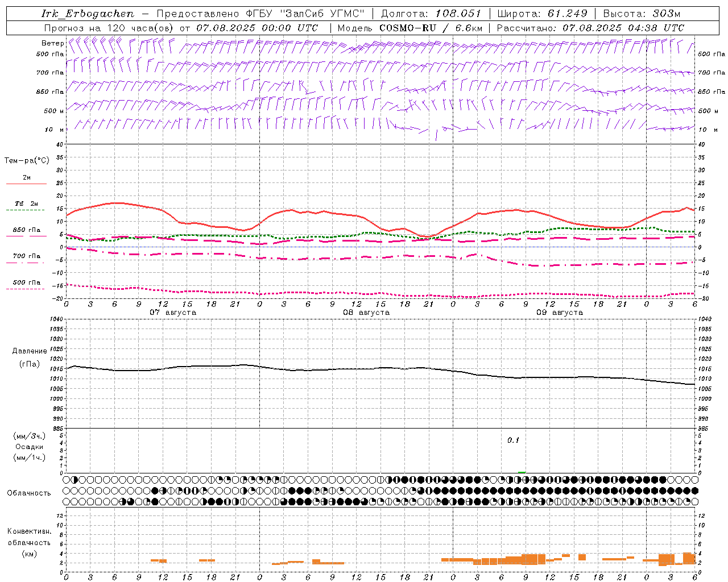
Task: Click the model label 'COSMO-RU / 6.6км'
Action: (431, 28)
